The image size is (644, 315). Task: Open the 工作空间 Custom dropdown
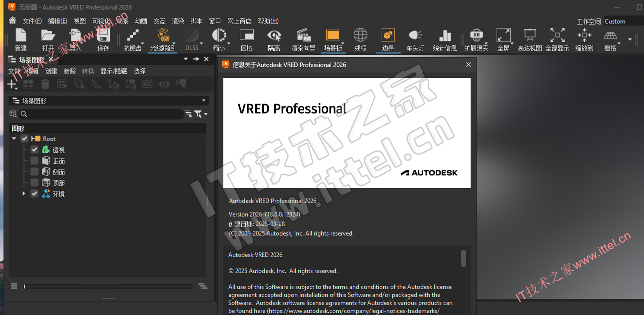pos(623,21)
